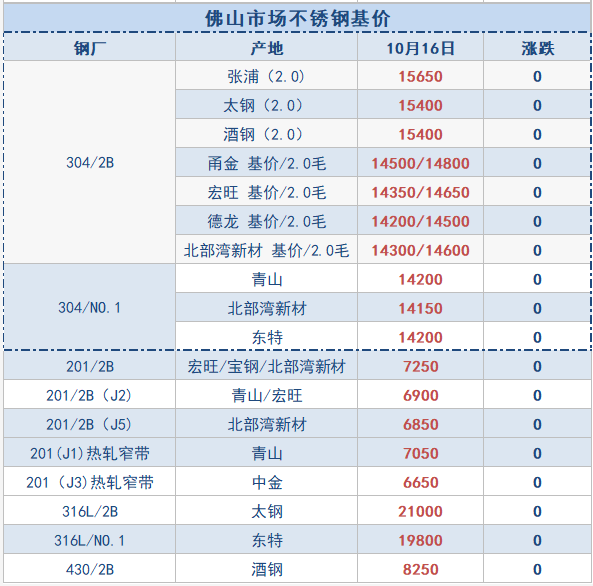Click the 316L/NO.1 grade cell
This screenshot has width=593, height=586.
pyautogui.click(x=90, y=540)
